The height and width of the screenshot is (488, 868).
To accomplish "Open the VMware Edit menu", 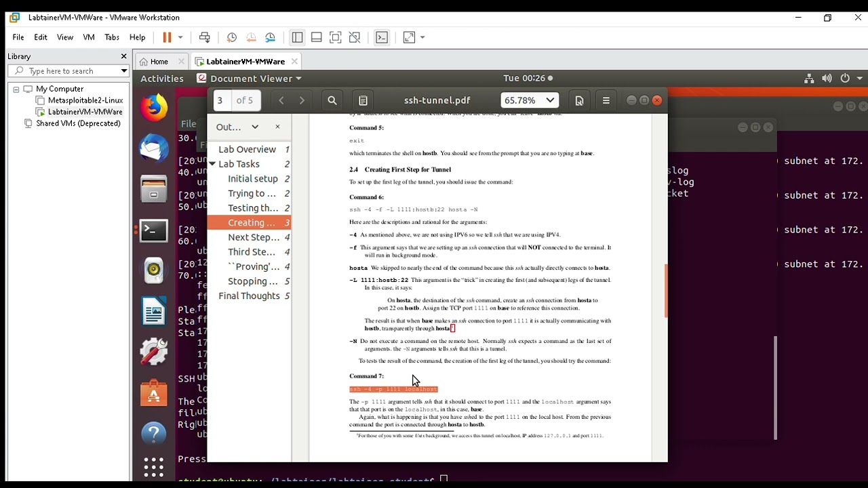I will coord(41,37).
